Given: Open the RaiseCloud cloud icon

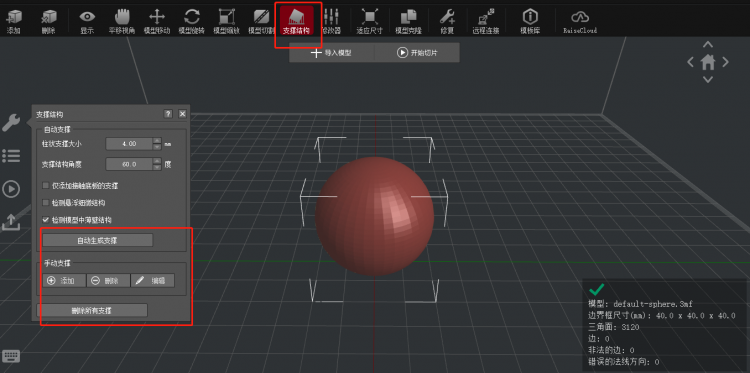Looking at the screenshot, I should [580, 21].
